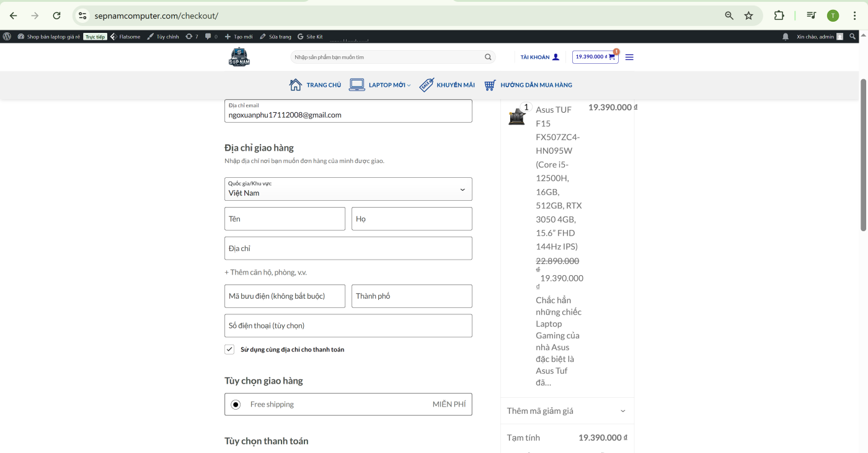The width and height of the screenshot is (868, 453).
Task: Open KHUYẾN MÃI navigation item
Action: coord(447,85)
